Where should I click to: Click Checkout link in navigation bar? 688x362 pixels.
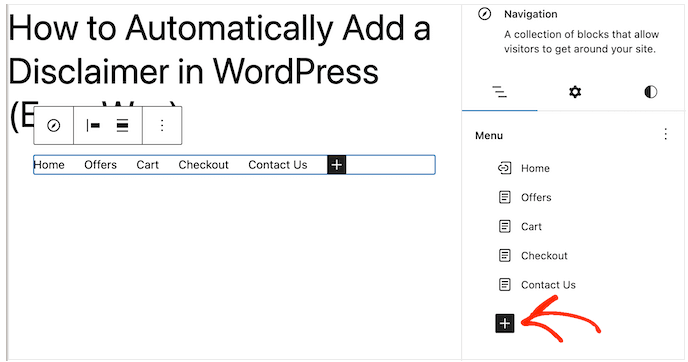(x=204, y=165)
